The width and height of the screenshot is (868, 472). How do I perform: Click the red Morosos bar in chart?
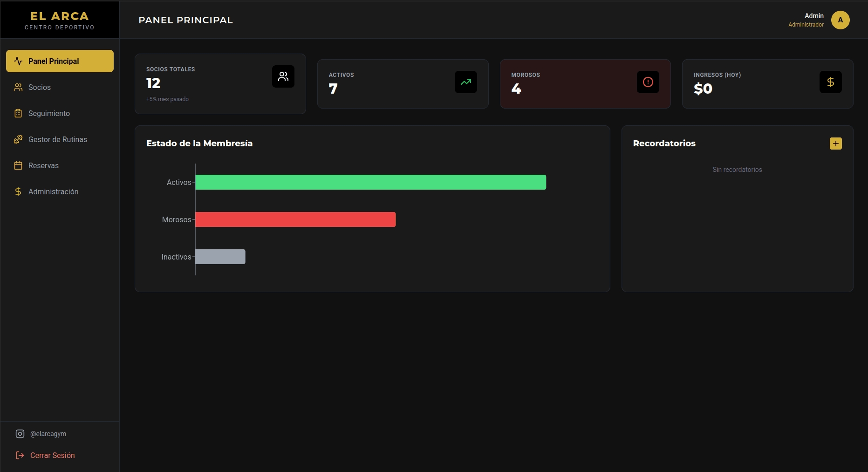tap(295, 219)
